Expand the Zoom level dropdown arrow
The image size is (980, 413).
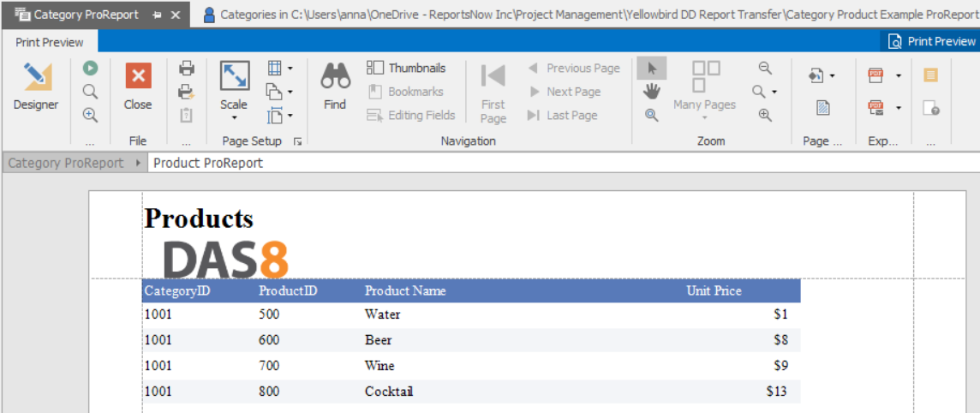click(x=774, y=92)
